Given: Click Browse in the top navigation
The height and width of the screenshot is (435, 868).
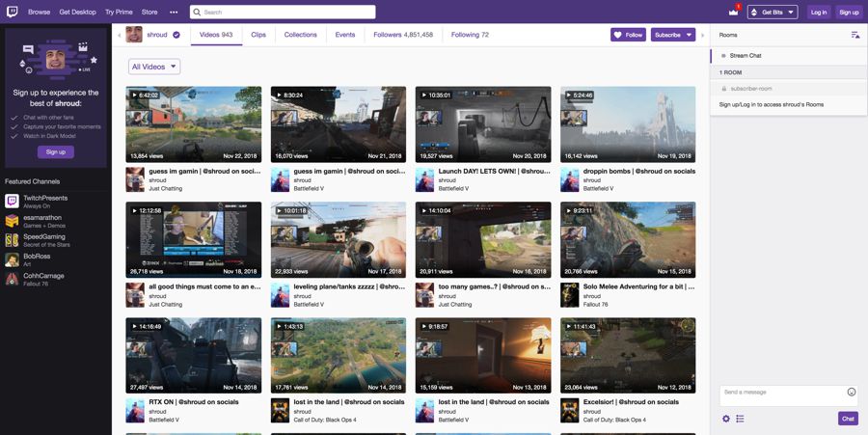Looking at the screenshot, I should (x=39, y=12).
